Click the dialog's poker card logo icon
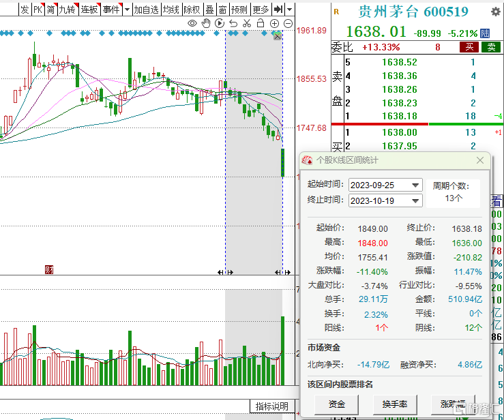Image resolution: width=504 pixels, height=420 pixels. click(307, 160)
